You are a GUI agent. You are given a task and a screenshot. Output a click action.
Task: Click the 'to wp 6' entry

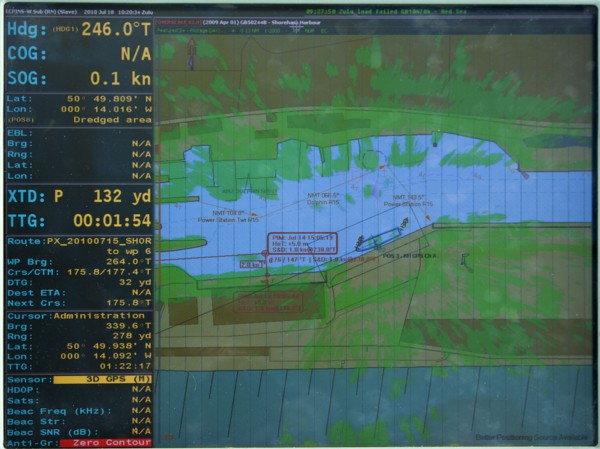[x=129, y=251]
